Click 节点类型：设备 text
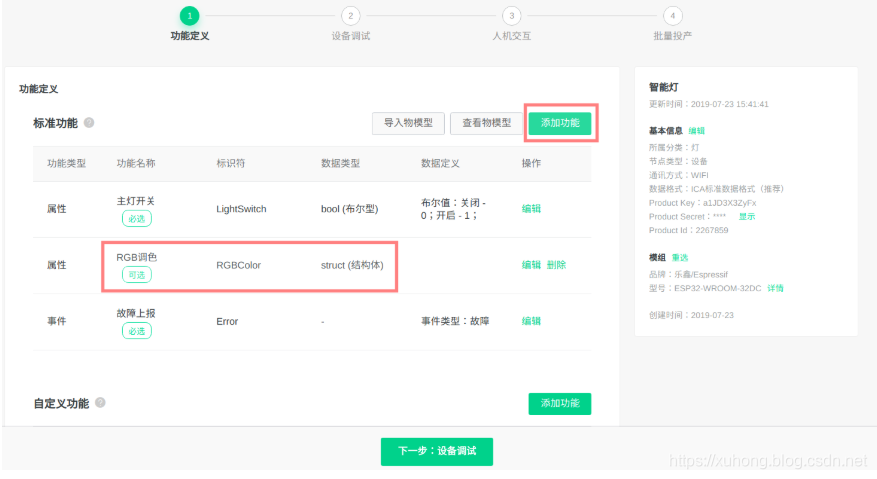Image resolution: width=877 pixels, height=479 pixels. (678, 161)
